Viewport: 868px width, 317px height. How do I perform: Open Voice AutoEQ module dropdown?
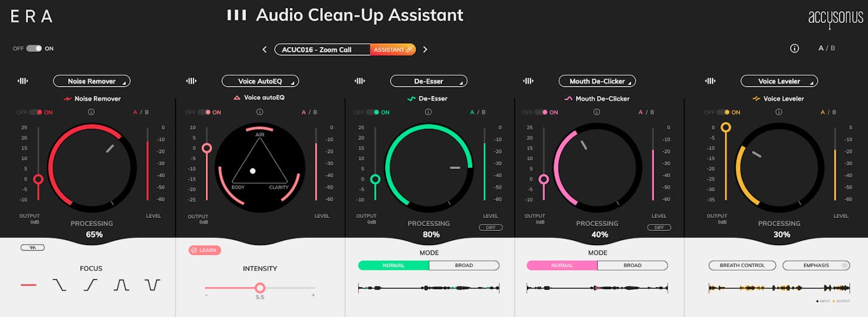pos(260,81)
